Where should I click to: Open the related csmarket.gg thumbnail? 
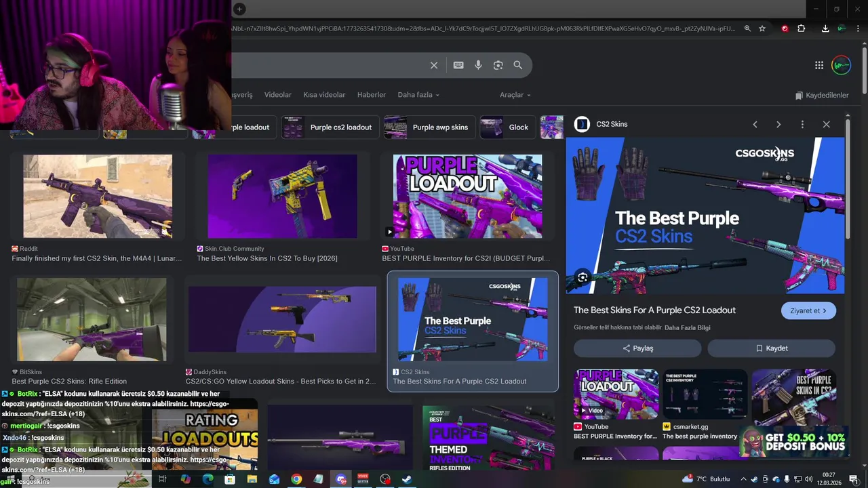(x=705, y=394)
